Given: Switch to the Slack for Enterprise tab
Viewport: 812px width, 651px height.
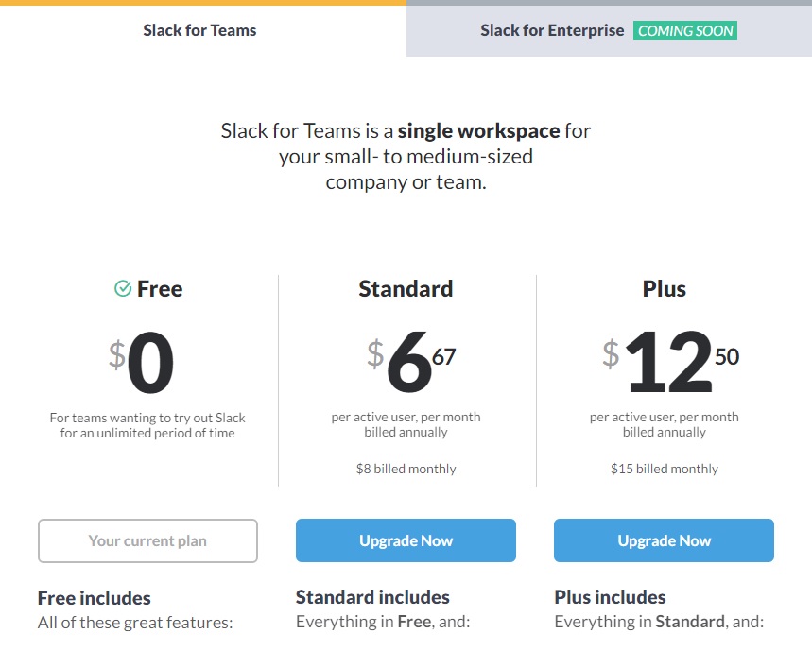Looking at the screenshot, I should pyautogui.click(x=552, y=30).
